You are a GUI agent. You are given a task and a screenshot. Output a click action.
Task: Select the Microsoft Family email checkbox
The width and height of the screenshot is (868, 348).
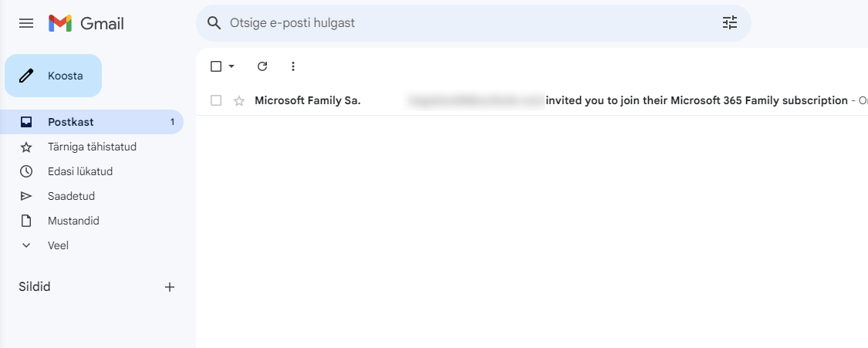(x=216, y=100)
